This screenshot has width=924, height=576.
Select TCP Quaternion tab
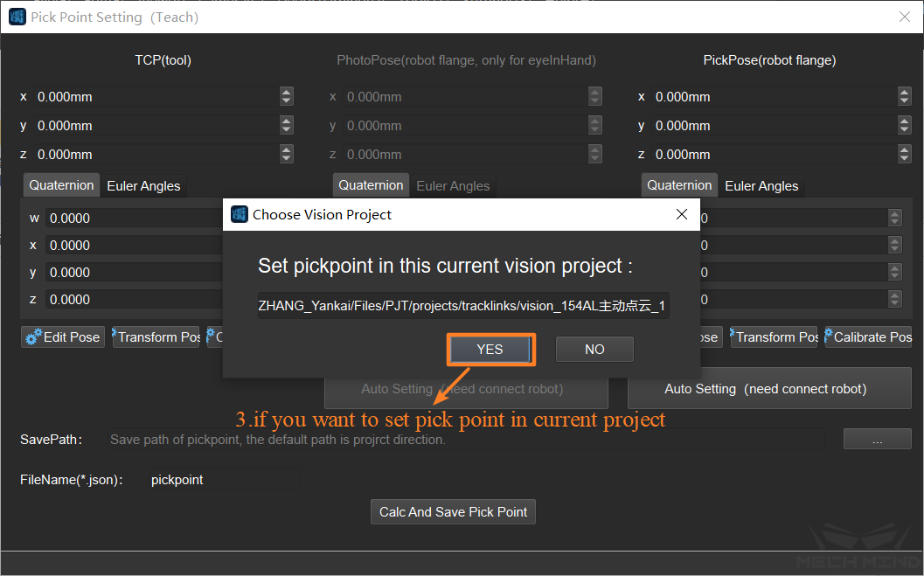point(61,186)
